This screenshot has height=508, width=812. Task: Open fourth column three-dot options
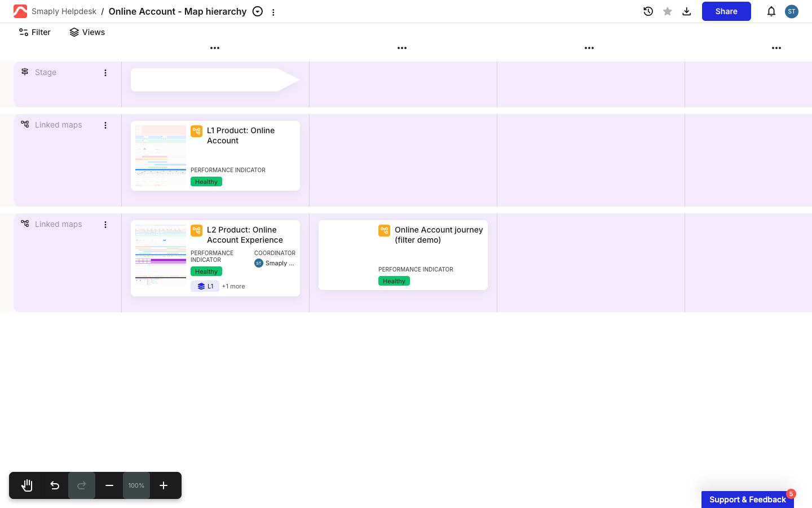776,48
